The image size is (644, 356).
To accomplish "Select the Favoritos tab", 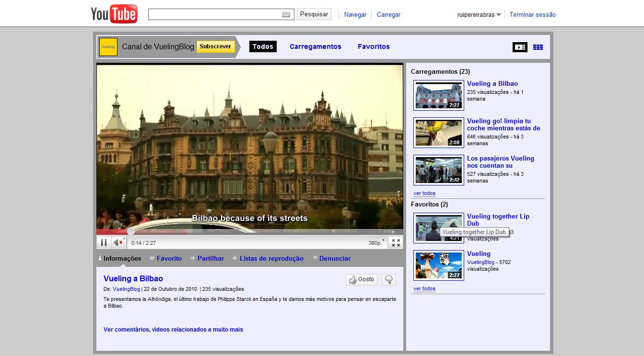I will click(374, 46).
